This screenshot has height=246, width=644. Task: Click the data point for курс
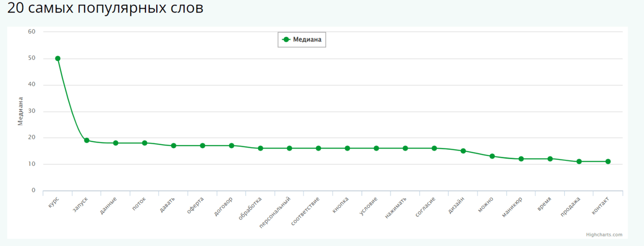pos(58,59)
